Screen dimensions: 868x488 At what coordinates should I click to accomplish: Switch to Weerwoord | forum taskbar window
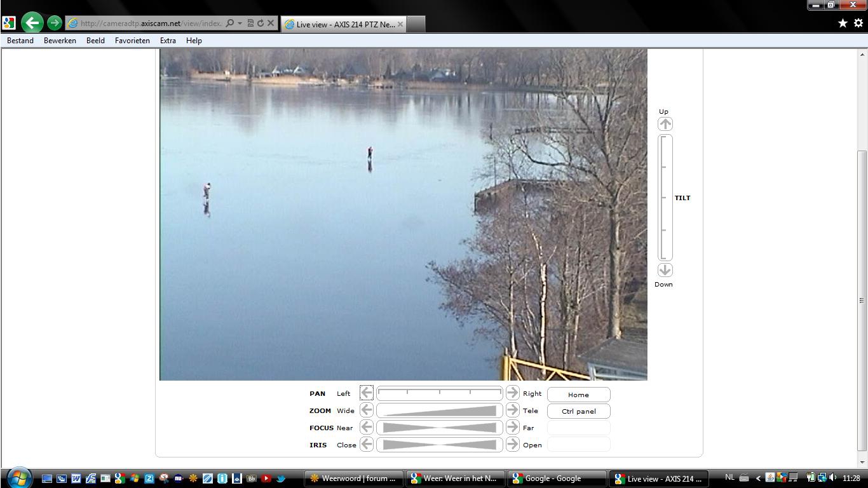tap(353, 478)
